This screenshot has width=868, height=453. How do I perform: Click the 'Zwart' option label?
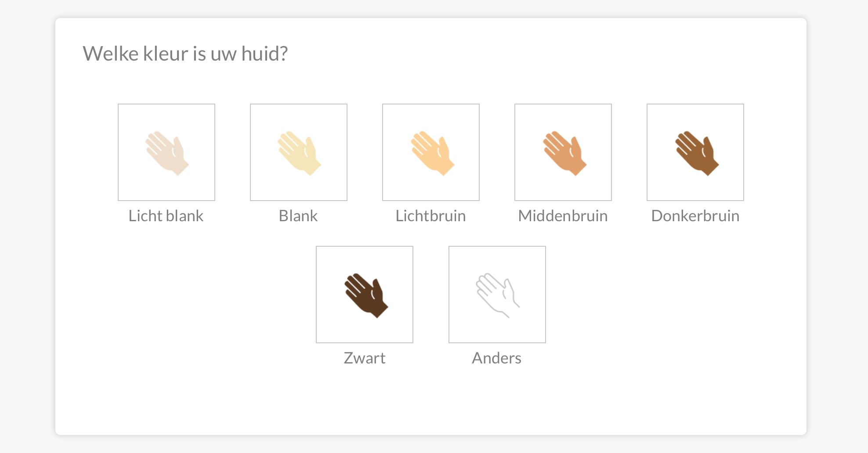[365, 358]
